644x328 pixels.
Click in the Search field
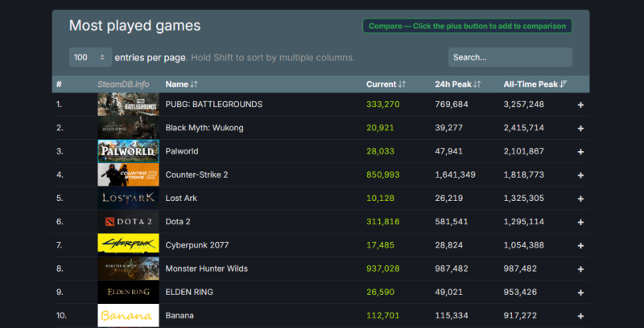tap(510, 57)
